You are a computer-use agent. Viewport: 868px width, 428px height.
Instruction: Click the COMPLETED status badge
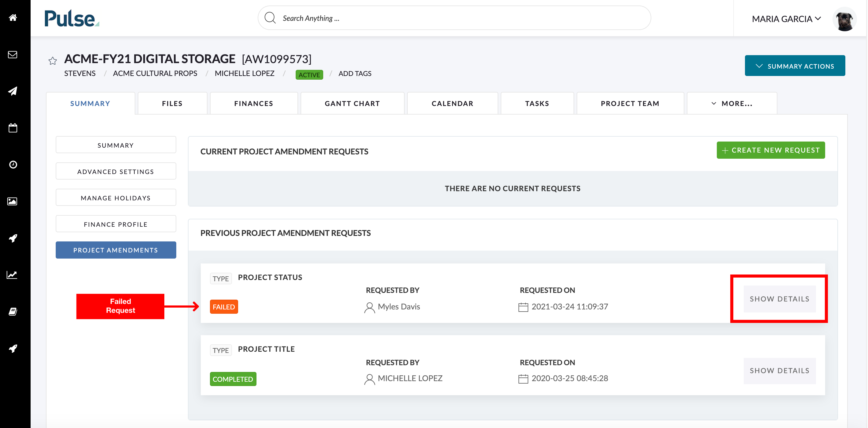click(233, 379)
